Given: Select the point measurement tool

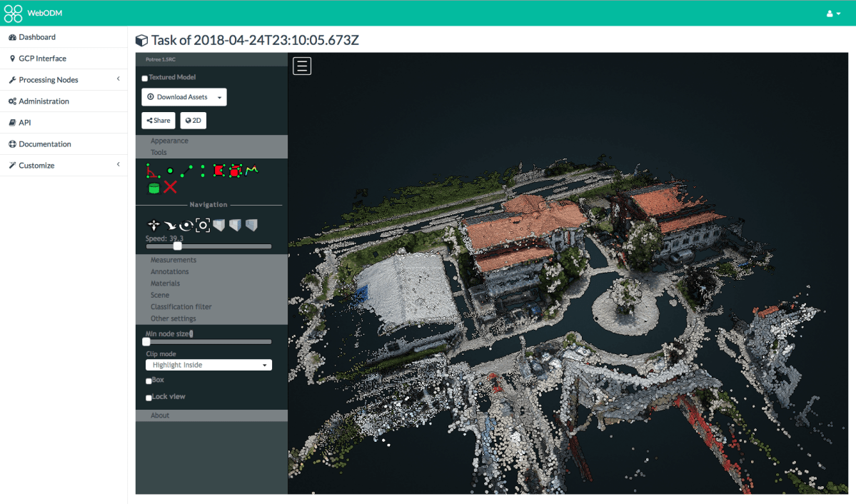Looking at the screenshot, I should click(x=169, y=170).
